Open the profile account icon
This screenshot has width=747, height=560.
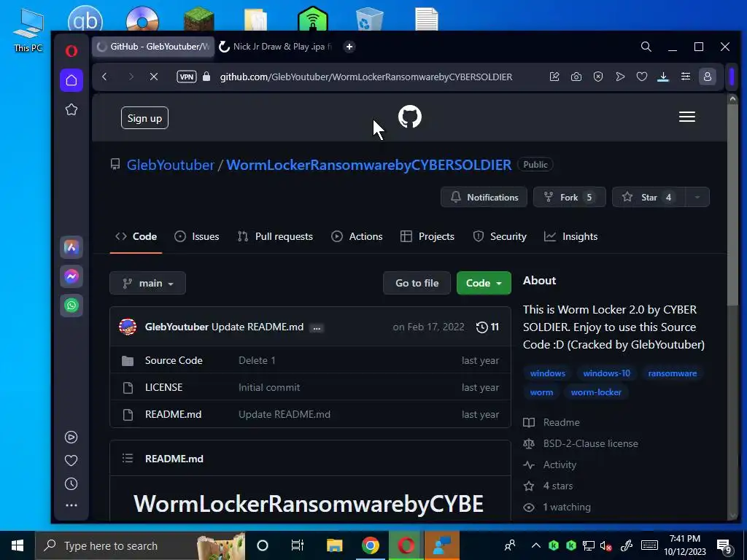(x=708, y=77)
